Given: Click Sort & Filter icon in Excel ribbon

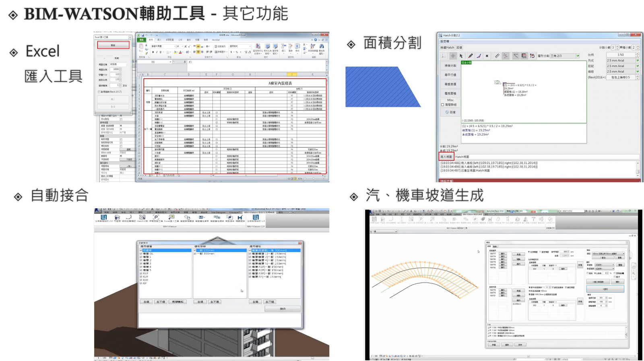Looking at the screenshot, I should tap(313, 46).
